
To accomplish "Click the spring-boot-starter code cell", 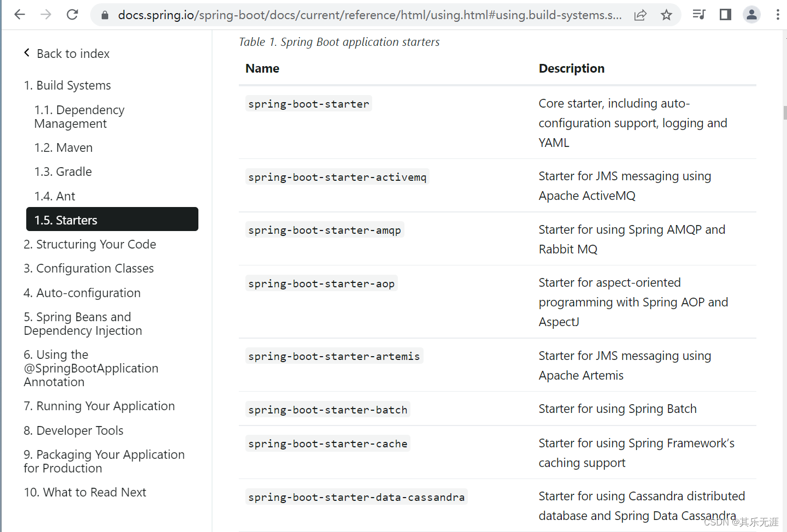I will [309, 104].
